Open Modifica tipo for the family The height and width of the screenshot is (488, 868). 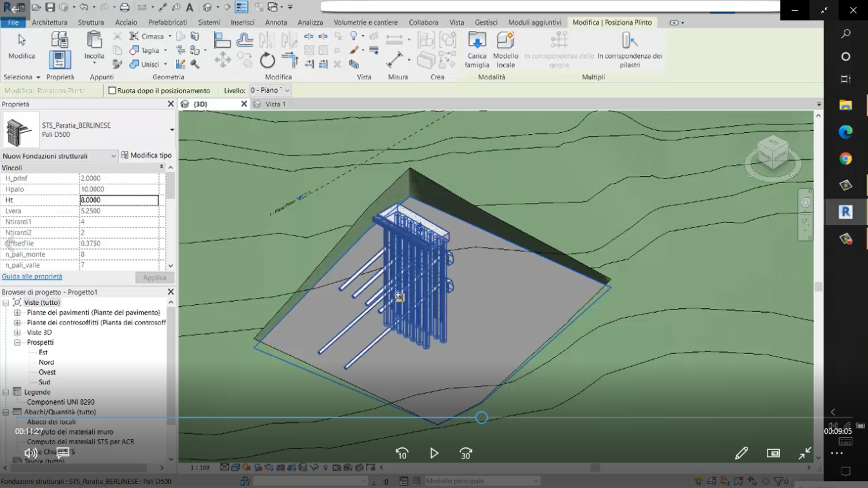pos(146,155)
